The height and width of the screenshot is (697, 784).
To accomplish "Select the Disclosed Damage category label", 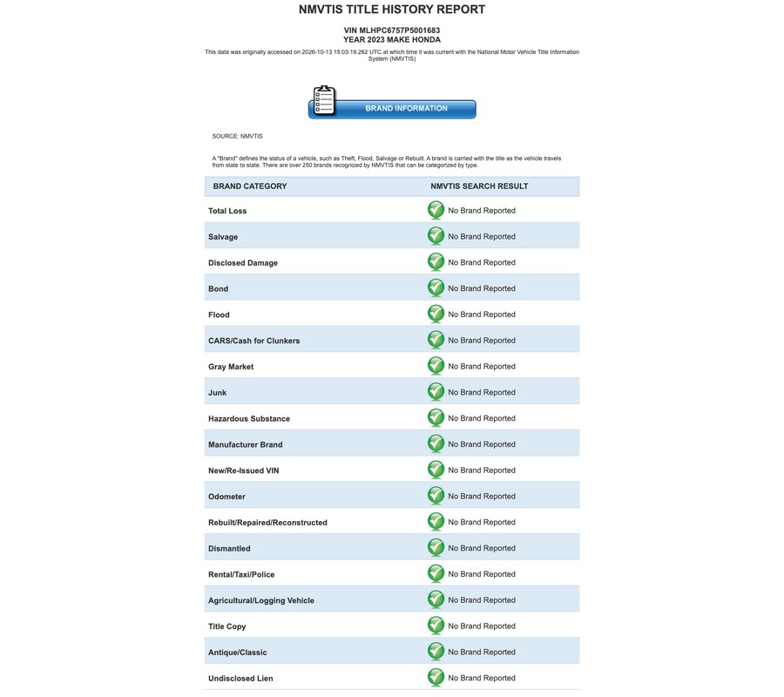I will coord(243,262).
